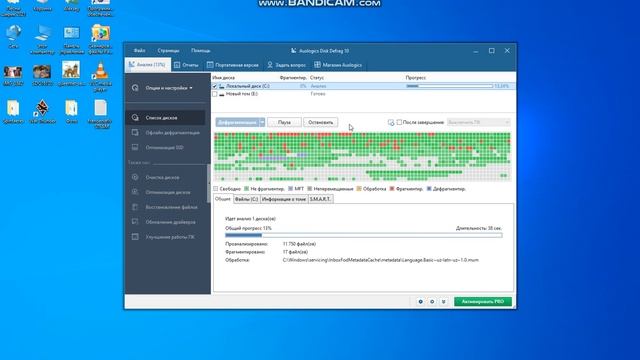Click the Неперемещаемые legend swatch
Viewport: 640px width, 360px height.
310,189
